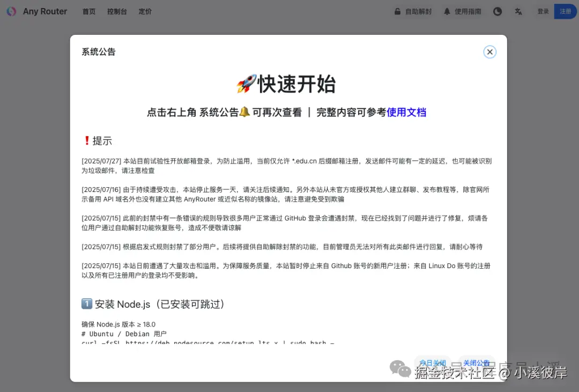The height and width of the screenshot is (392, 579).
Task: Close the 系统公告 dialog with the X
Action: point(489,51)
